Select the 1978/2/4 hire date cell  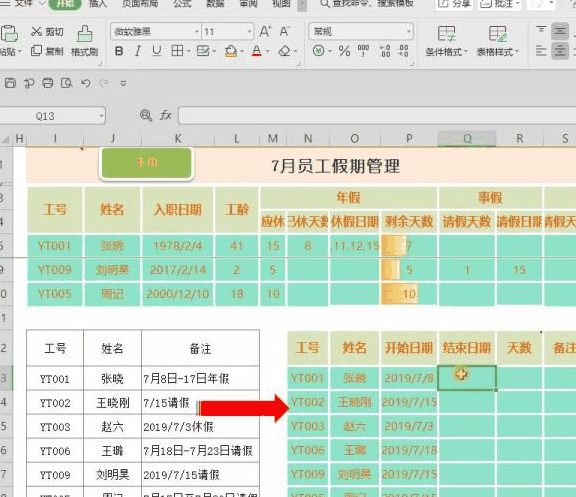coord(178,246)
